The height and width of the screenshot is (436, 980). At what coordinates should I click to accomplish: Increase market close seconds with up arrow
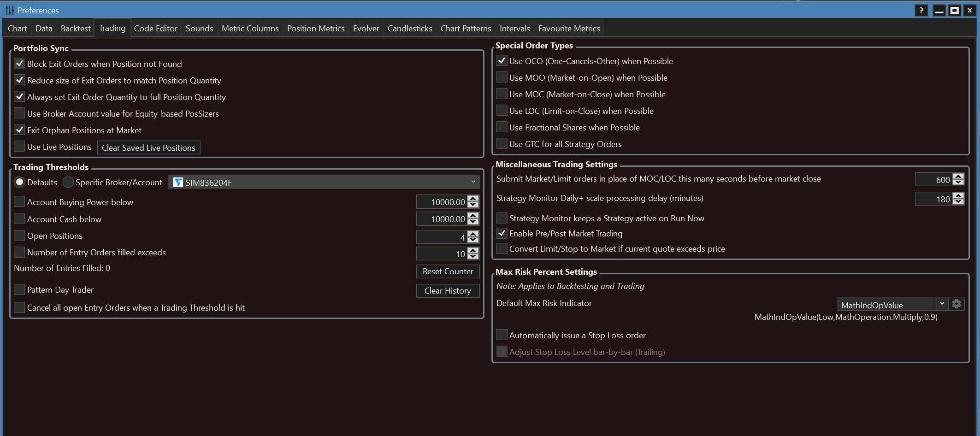tap(958, 176)
